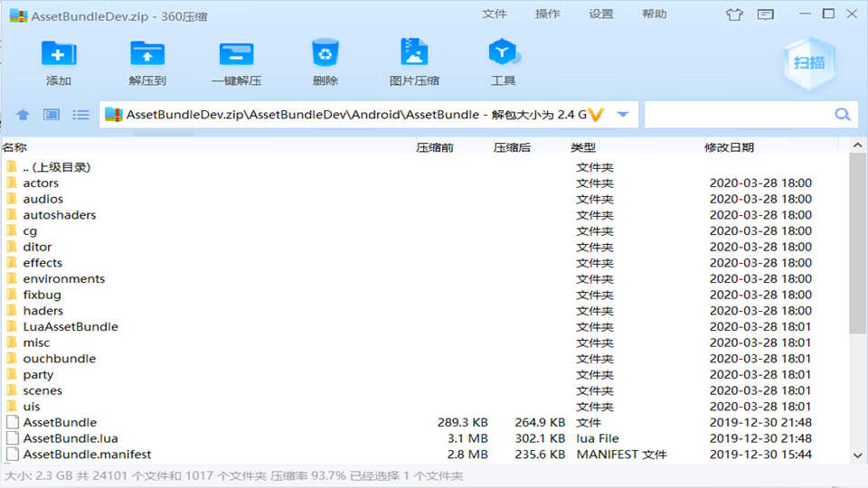
Task: Select the AssetBundle.lua file icon
Action: point(12,438)
